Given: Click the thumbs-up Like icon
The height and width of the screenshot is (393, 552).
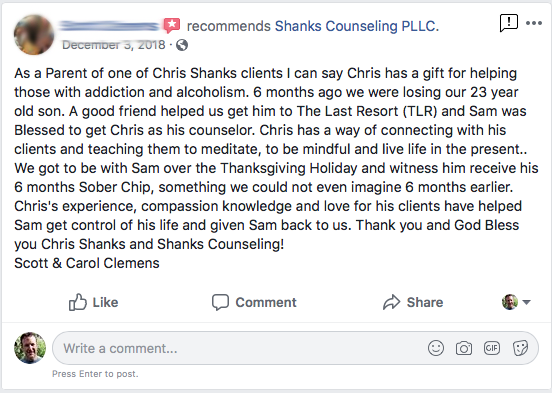Looking at the screenshot, I should 77,302.
